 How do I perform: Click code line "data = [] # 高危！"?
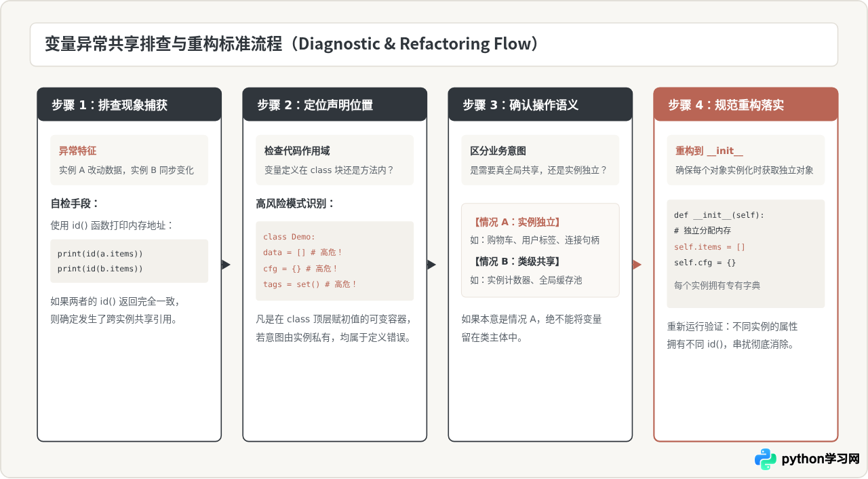(302, 252)
